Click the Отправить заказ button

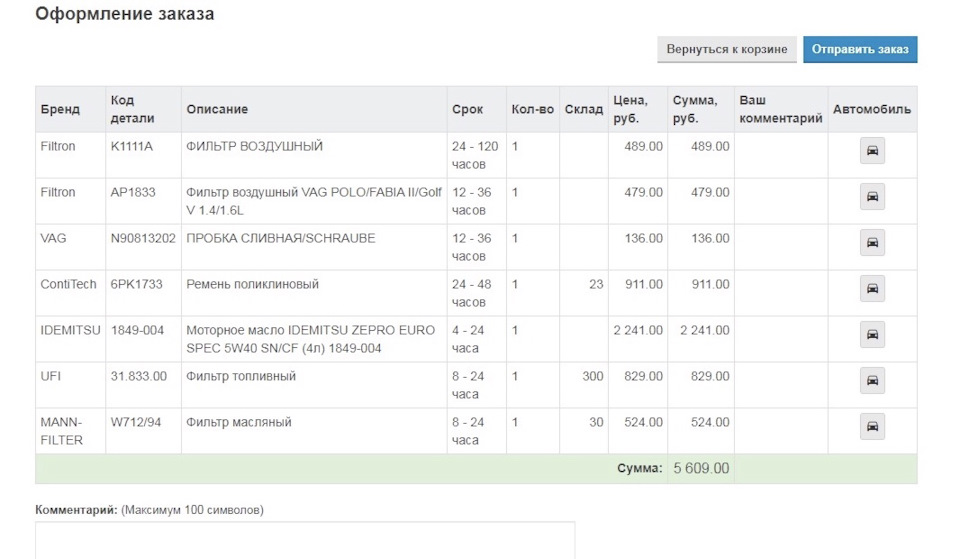(860, 49)
